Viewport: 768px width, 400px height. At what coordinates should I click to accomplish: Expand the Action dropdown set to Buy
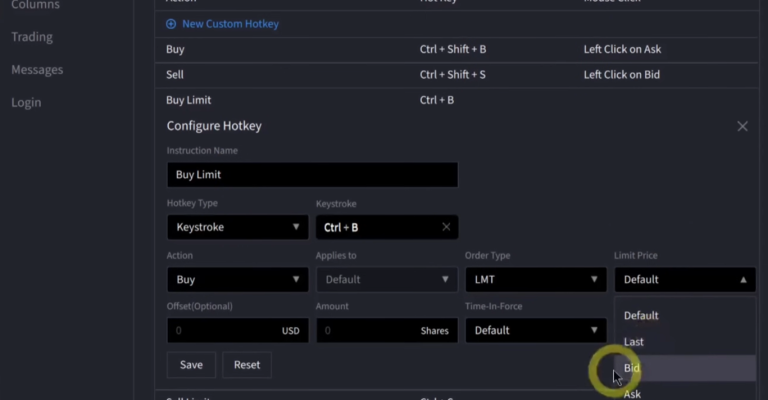click(x=237, y=280)
